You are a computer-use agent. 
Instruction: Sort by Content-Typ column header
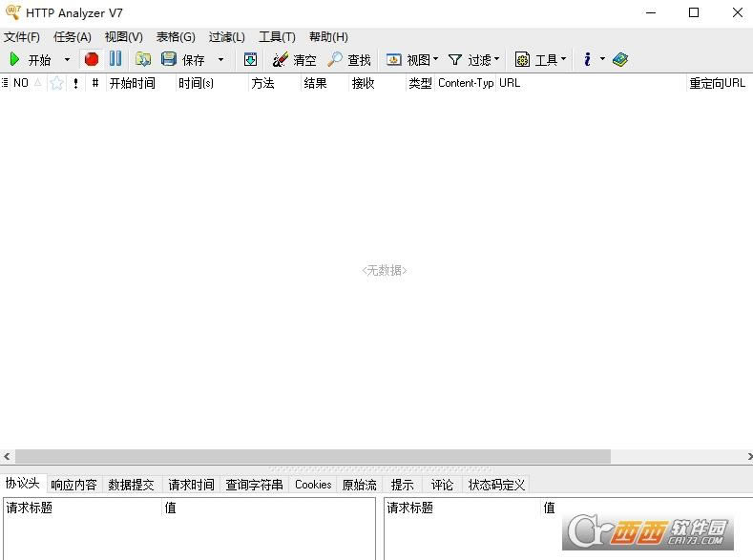(466, 83)
